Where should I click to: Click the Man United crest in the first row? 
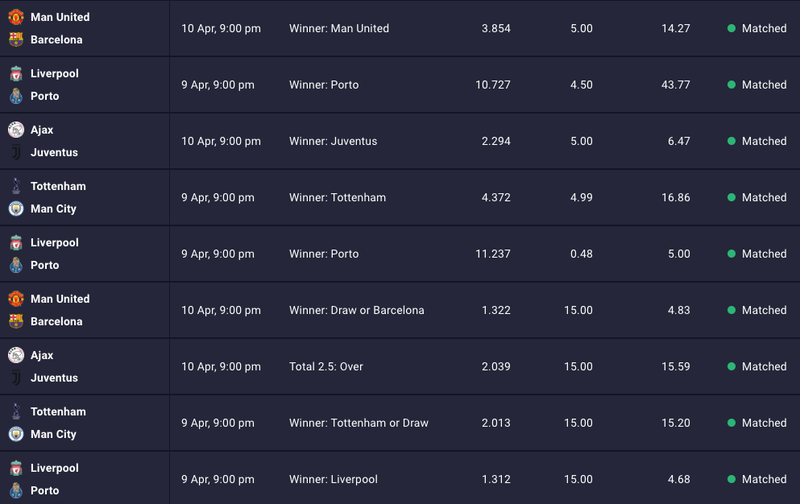16,17
